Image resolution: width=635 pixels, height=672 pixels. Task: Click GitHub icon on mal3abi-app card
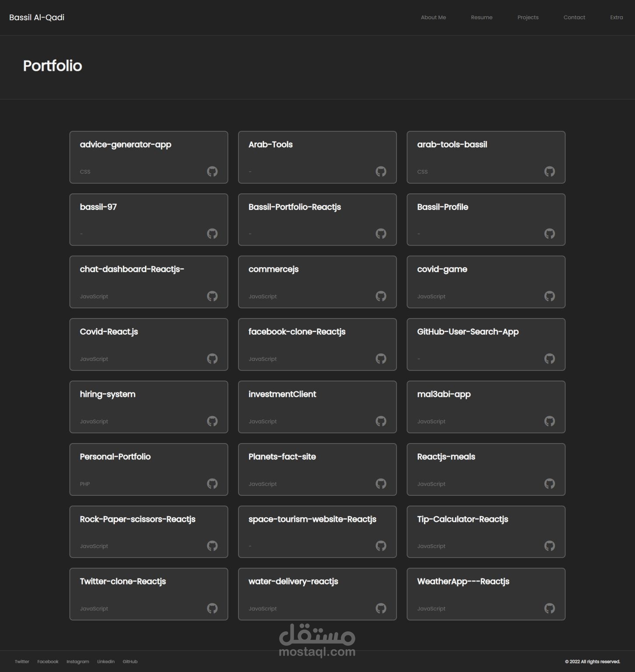pyautogui.click(x=550, y=421)
